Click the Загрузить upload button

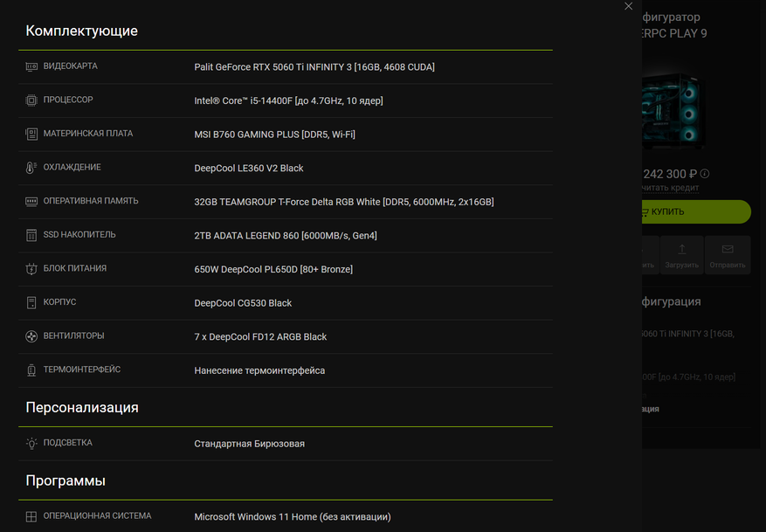coord(682,255)
